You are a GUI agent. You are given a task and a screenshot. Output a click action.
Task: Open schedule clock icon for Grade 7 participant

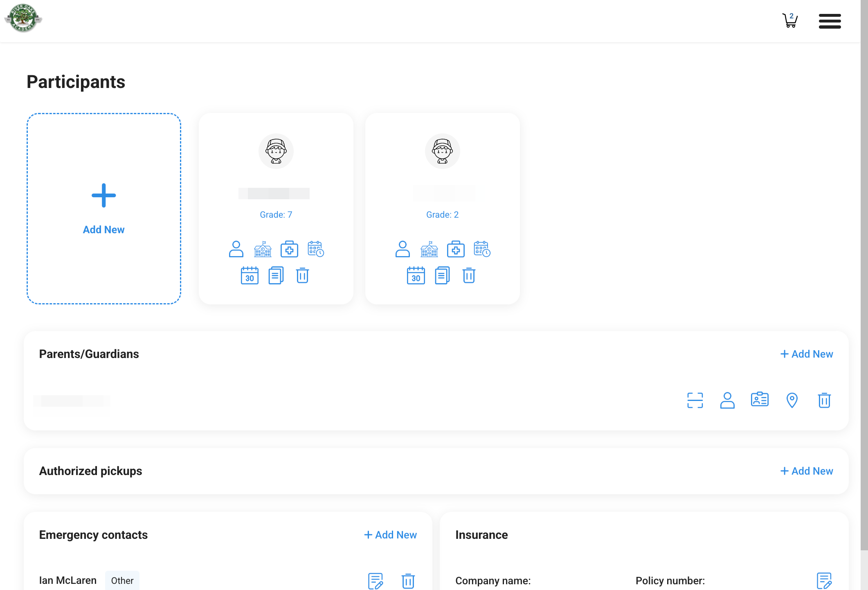(x=316, y=249)
